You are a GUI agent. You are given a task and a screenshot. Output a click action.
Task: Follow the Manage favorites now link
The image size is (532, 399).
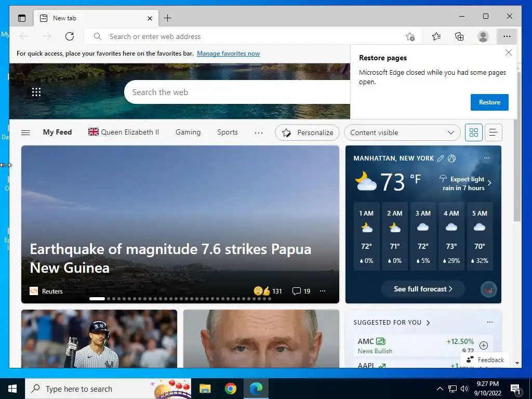coord(229,54)
